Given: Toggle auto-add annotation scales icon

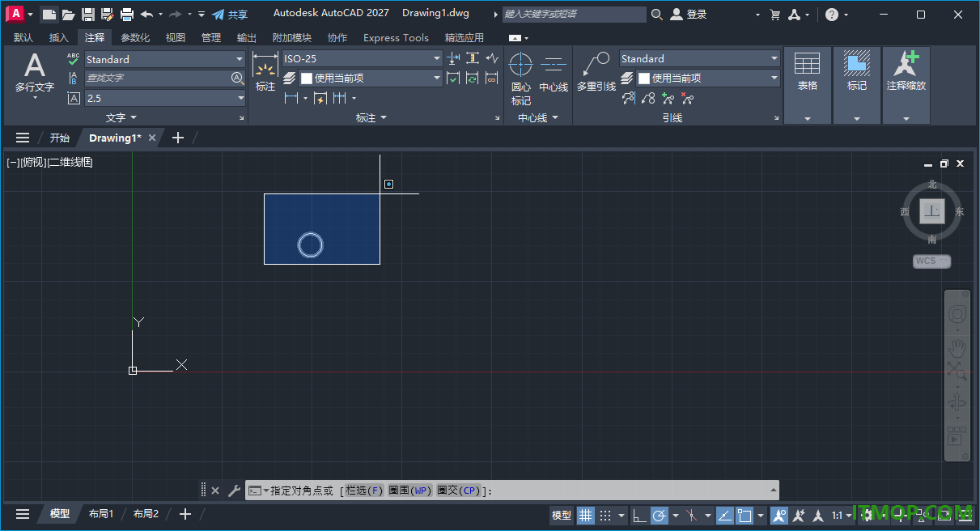Looking at the screenshot, I should click(800, 515).
